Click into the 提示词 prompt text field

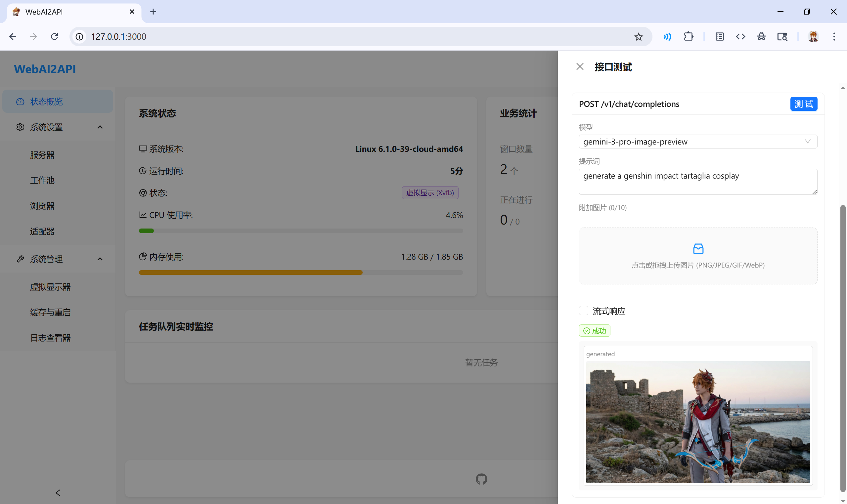click(x=697, y=181)
